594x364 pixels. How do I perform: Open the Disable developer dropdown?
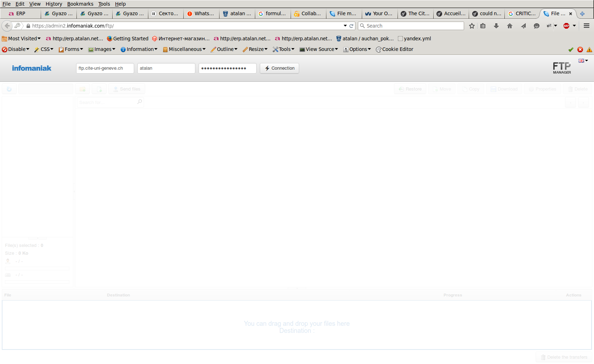[16, 49]
